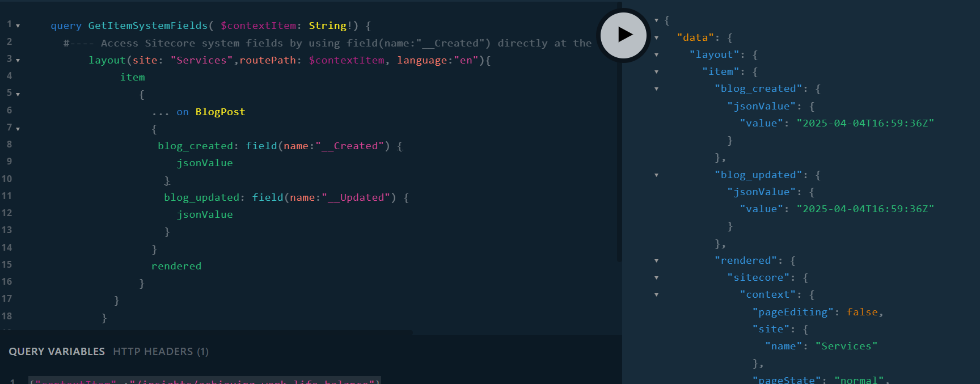Fold the "context" response node
The height and width of the screenshot is (384, 980).
pos(656,295)
